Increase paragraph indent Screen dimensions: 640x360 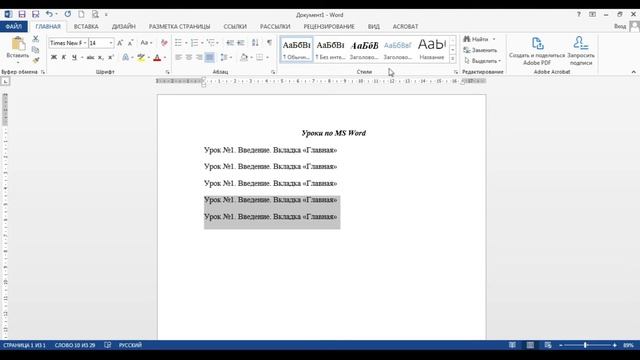pyautogui.click(x=241, y=43)
